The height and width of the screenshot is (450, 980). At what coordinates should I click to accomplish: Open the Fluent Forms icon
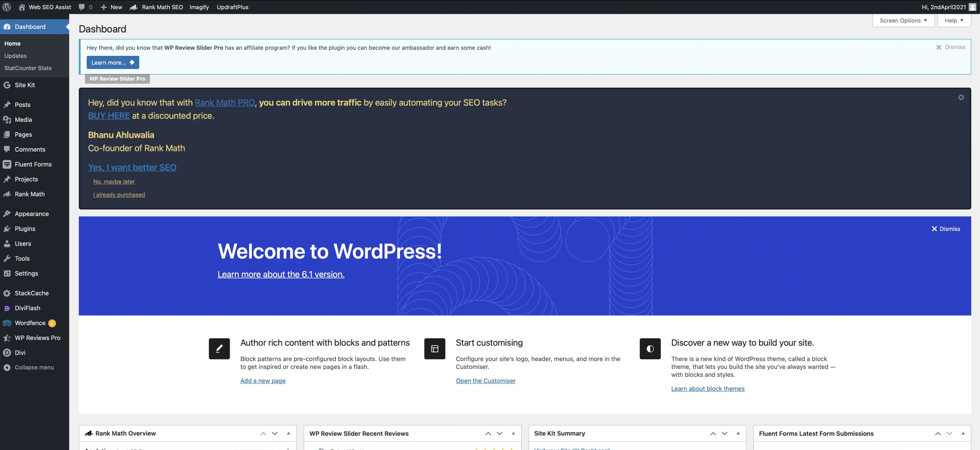[x=7, y=165]
